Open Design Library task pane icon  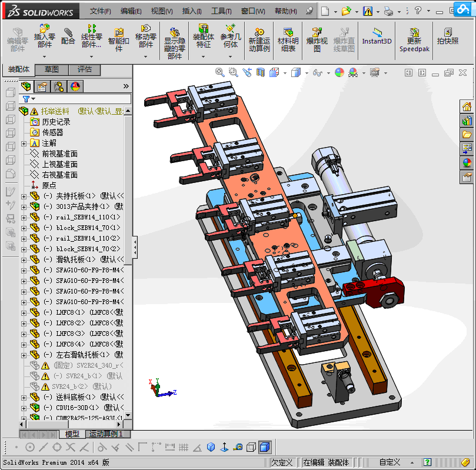pos(467,121)
